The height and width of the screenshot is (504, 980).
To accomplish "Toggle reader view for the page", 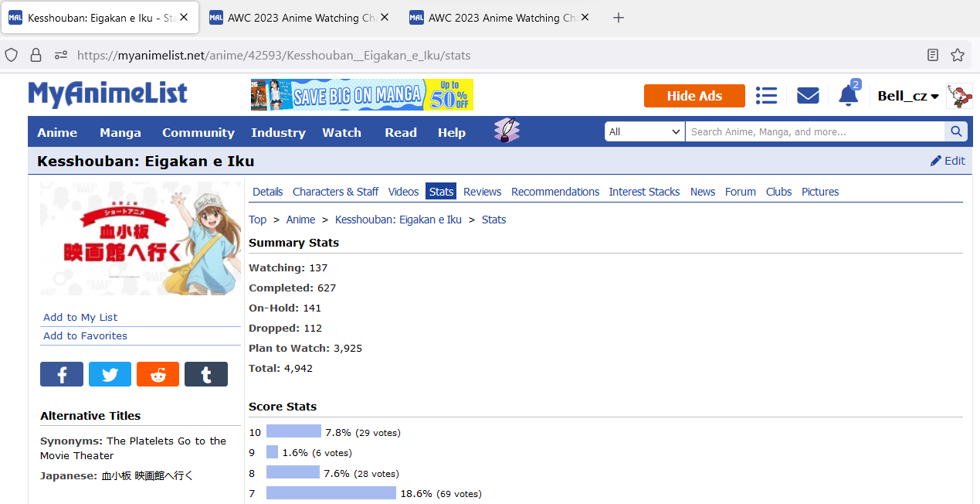I will pyautogui.click(x=932, y=55).
